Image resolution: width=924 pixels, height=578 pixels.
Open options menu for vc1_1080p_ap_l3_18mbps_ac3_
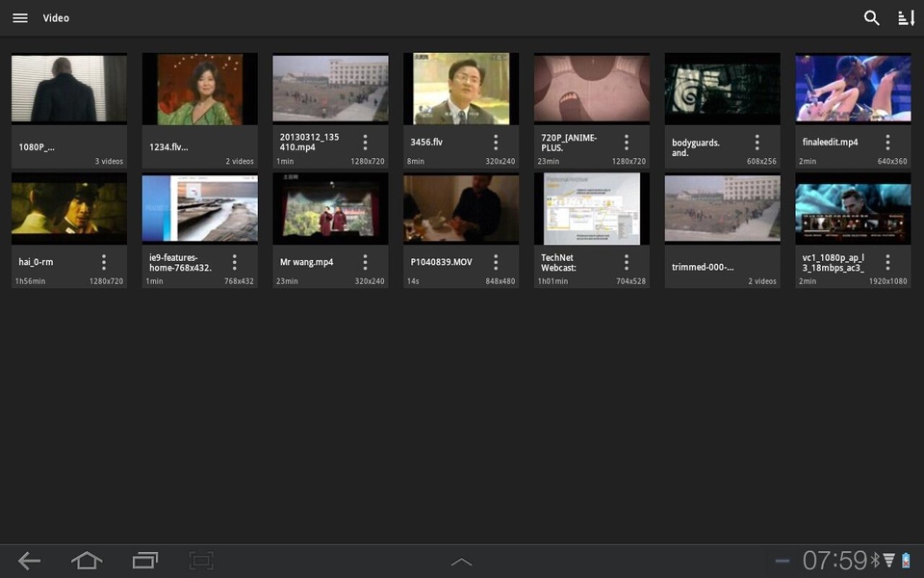coord(887,262)
